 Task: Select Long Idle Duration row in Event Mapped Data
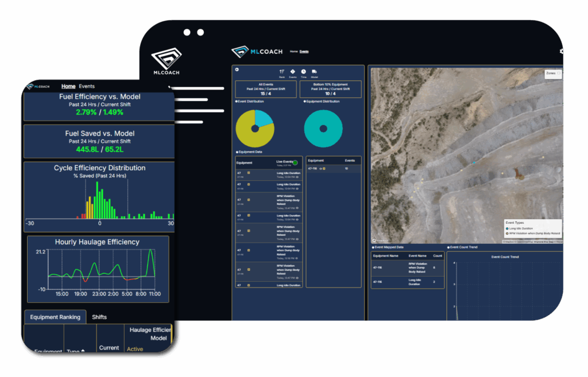tap(408, 282)
